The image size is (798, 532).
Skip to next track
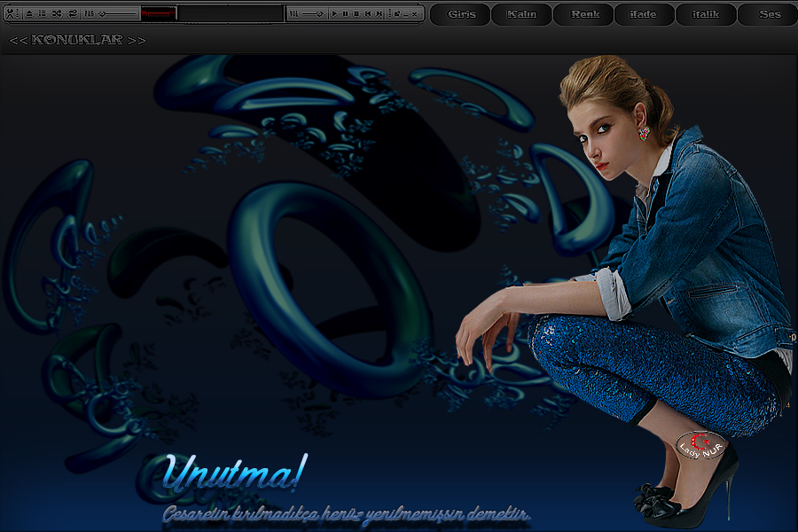pyautogui.click(x=379, y=13)
